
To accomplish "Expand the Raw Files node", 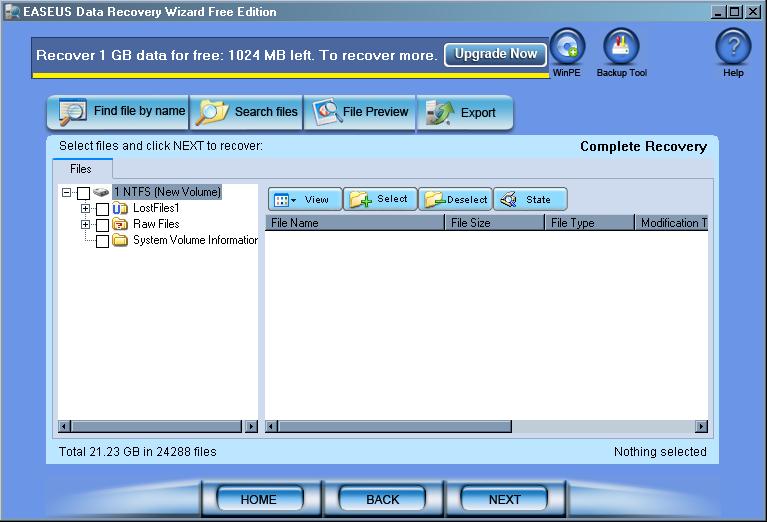I will tap(86, 225).
